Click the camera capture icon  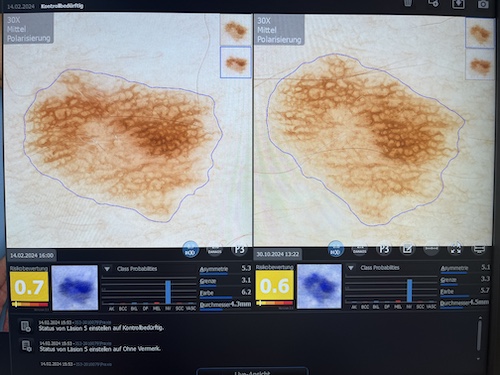click(x=483, y=4)
